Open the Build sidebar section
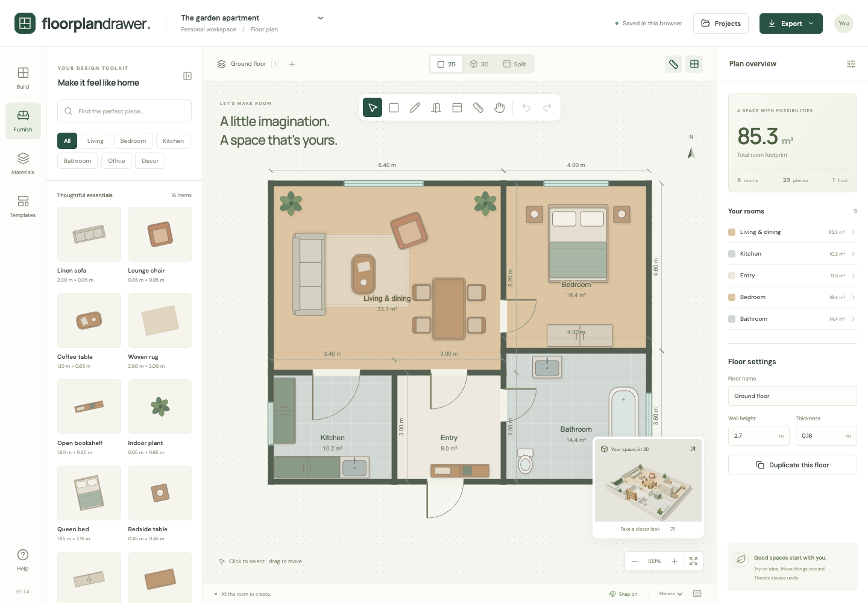This screenshot has height=603, width=868. (x=23, y=78)
